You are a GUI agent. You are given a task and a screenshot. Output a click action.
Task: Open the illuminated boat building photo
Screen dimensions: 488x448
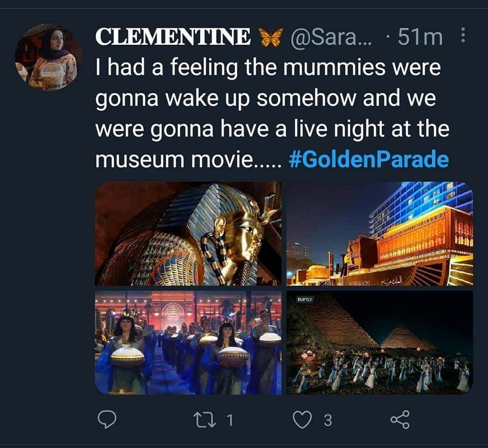click(380, 233)
